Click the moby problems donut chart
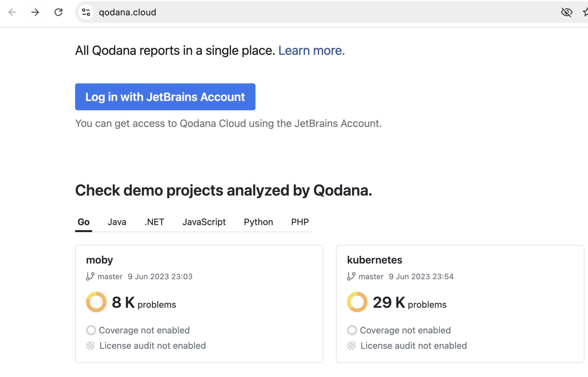This screenshot has height=377, width=588. coord(96,302)
